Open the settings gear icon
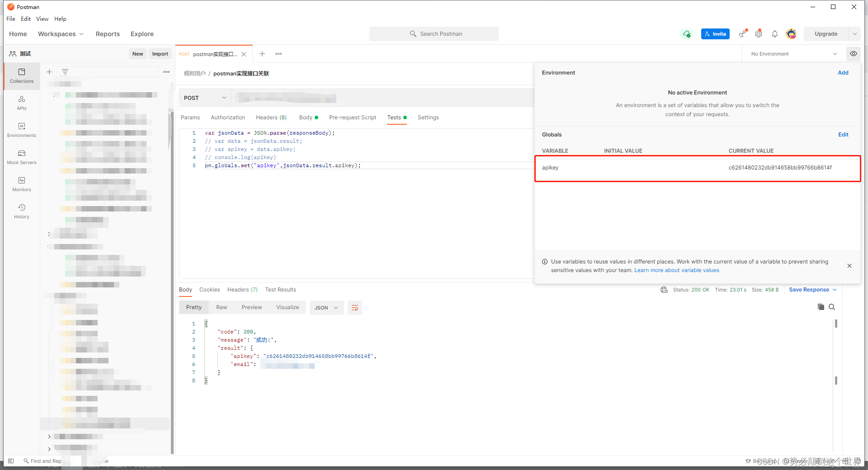This screenshot has height=470, width=868. (759, 34)
